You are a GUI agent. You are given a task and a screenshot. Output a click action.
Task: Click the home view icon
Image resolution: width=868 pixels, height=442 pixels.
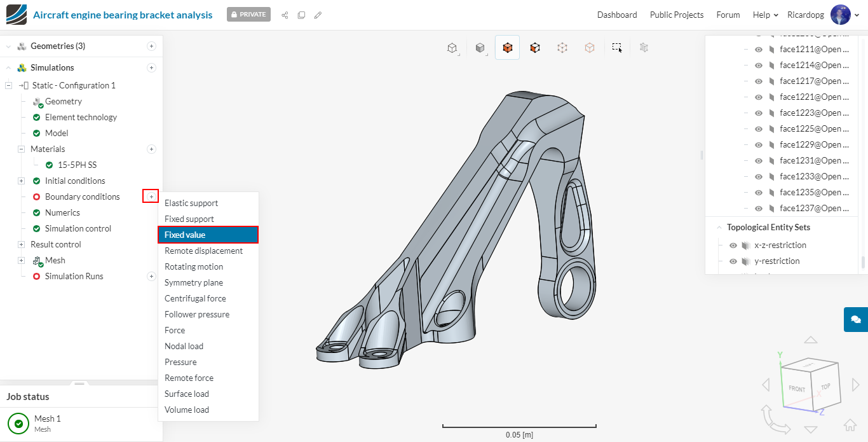850,425
